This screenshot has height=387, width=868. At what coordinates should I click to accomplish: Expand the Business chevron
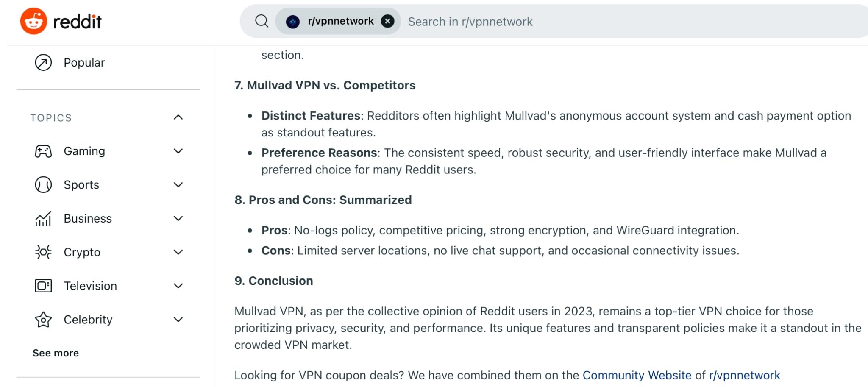click(x=178, y=219)
